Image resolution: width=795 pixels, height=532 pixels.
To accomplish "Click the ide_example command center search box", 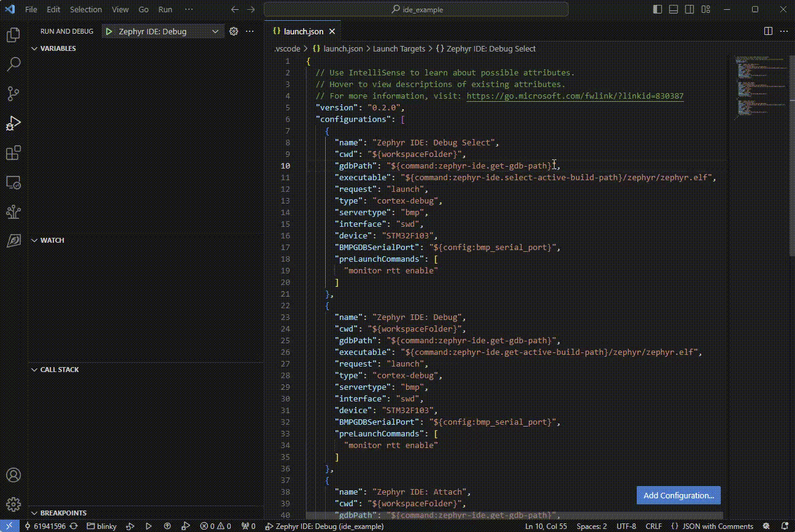I will [417, 9].
